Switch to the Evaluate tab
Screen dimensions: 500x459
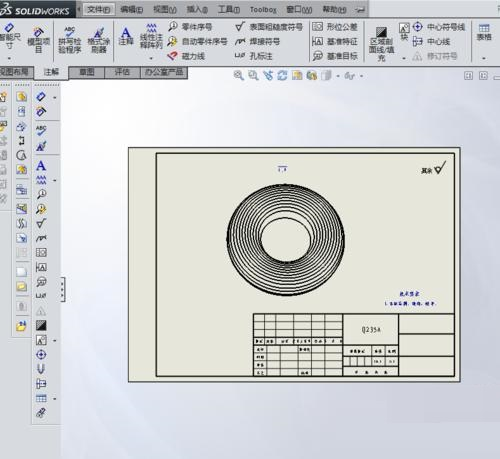[122, 72]
